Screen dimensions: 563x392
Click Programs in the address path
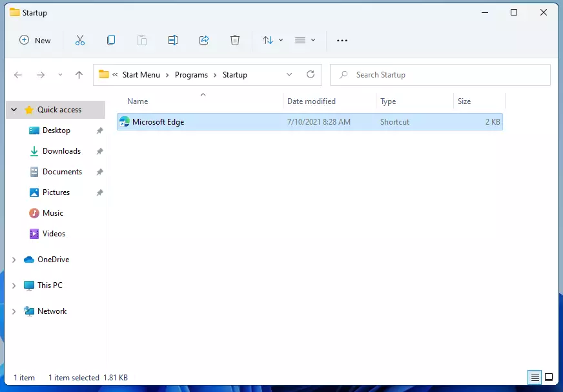[x=191, y=75]
